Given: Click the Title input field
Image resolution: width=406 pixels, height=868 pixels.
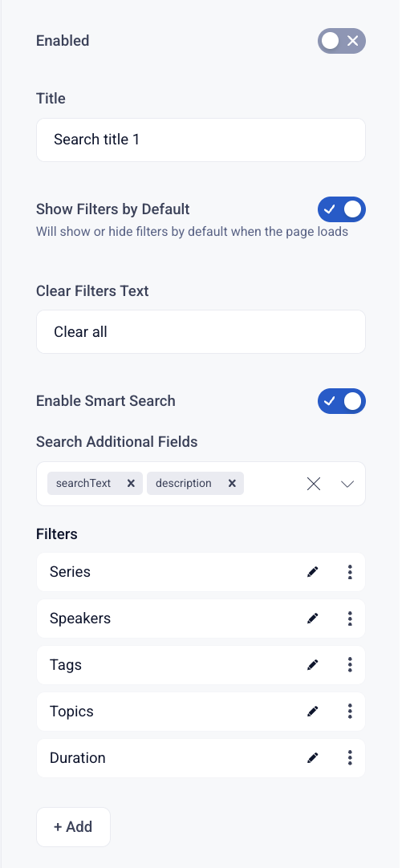Looking at the screenshot, I should point(201,140).
